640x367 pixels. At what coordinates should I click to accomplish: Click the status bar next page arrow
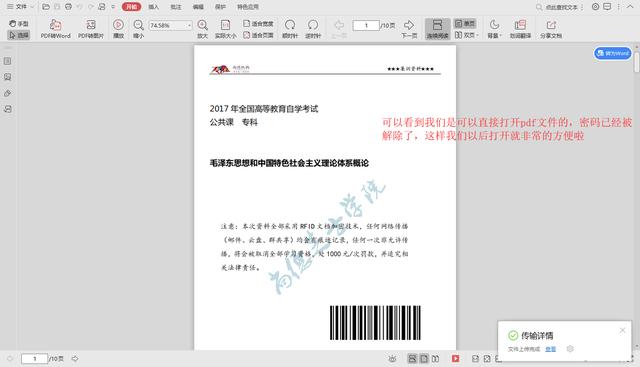pos(75,358)
